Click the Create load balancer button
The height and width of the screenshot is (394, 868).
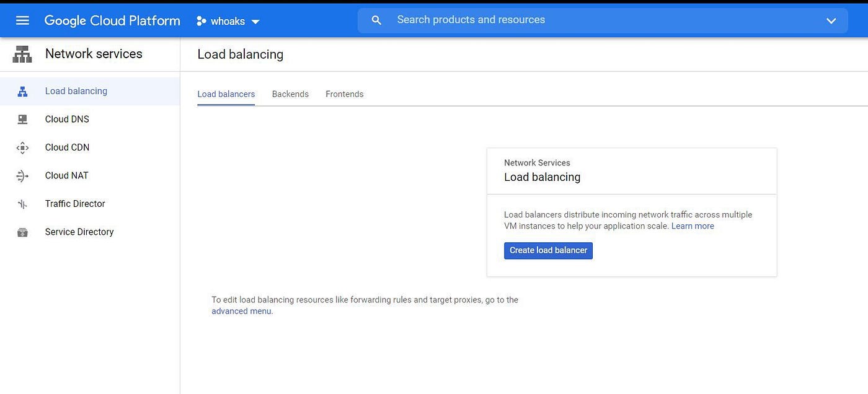[x=548, y=250]
